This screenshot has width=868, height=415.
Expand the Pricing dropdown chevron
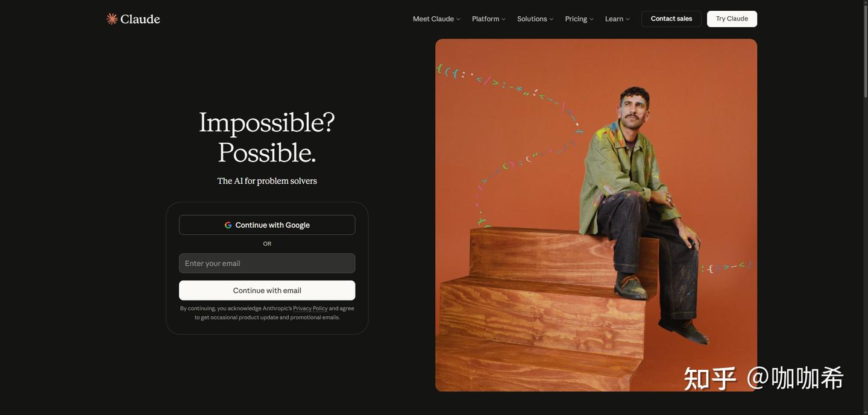(x=591, y=19)
